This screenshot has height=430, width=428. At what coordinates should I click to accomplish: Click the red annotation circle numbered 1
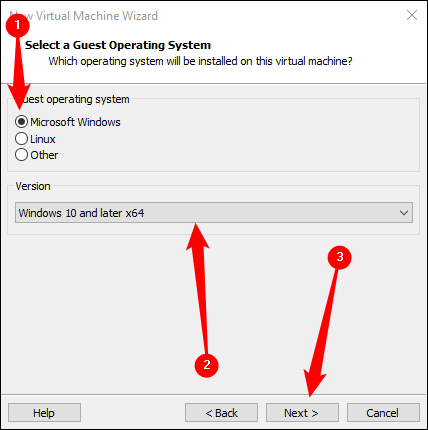pos(17,25)
